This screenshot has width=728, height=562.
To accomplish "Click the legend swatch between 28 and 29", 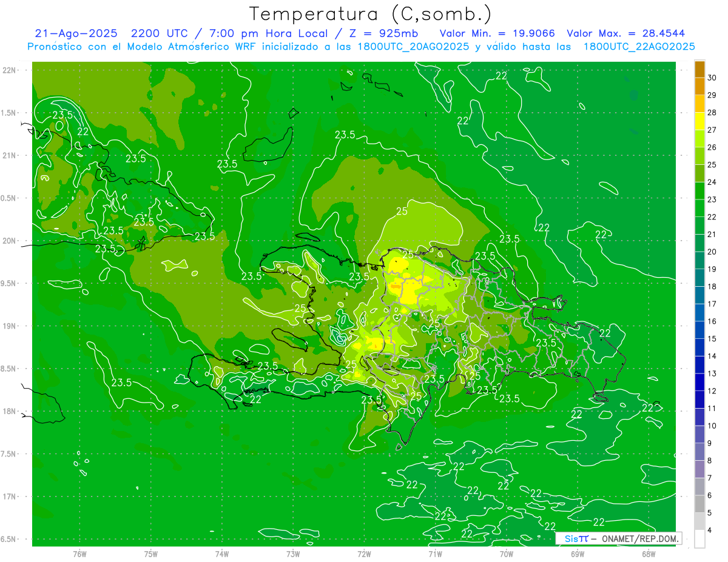I will tap(699, 104).
